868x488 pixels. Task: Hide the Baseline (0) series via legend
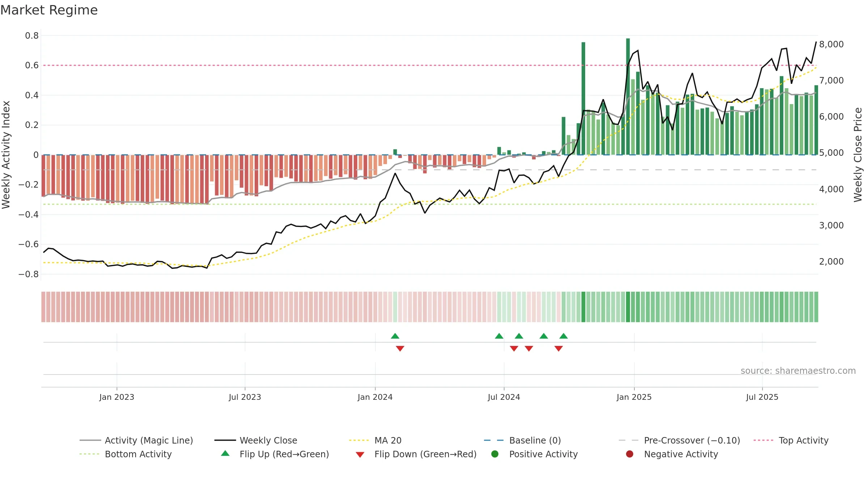click(x=522, y=440)
